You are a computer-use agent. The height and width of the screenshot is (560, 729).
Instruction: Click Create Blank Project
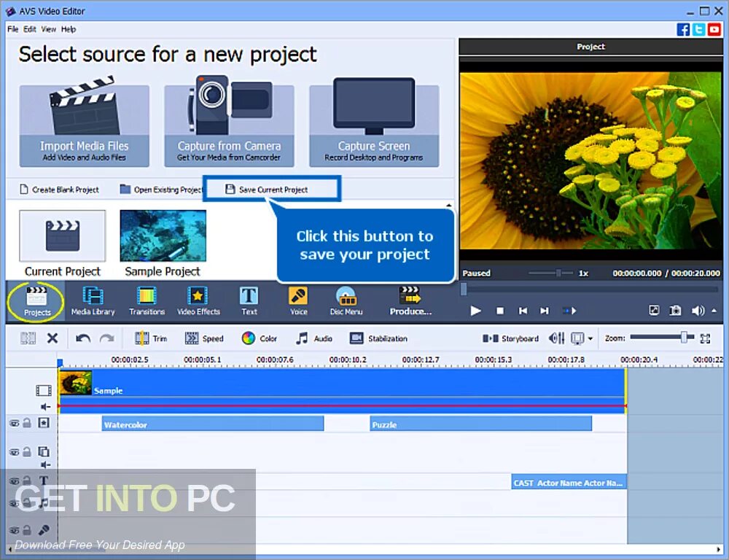click(60, 190)
